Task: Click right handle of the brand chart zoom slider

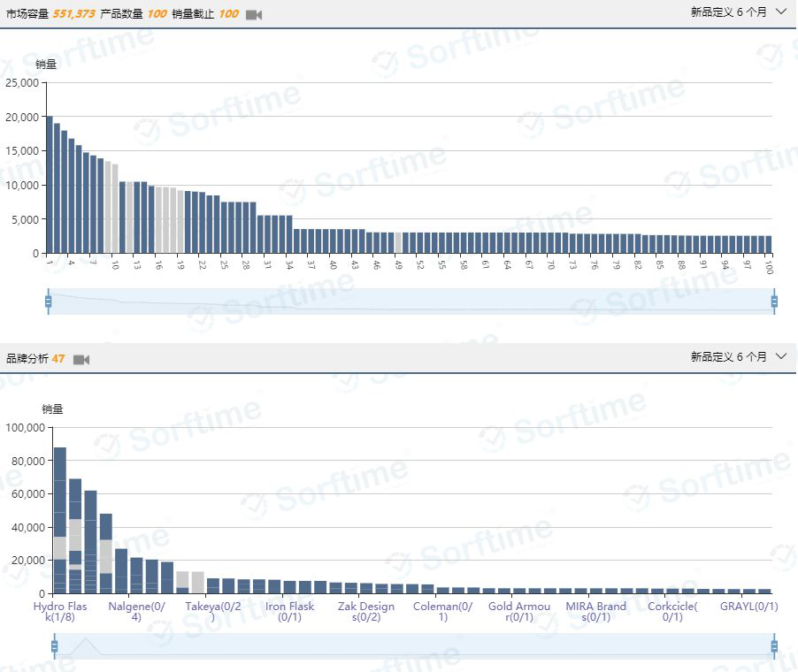Action: 774,646
